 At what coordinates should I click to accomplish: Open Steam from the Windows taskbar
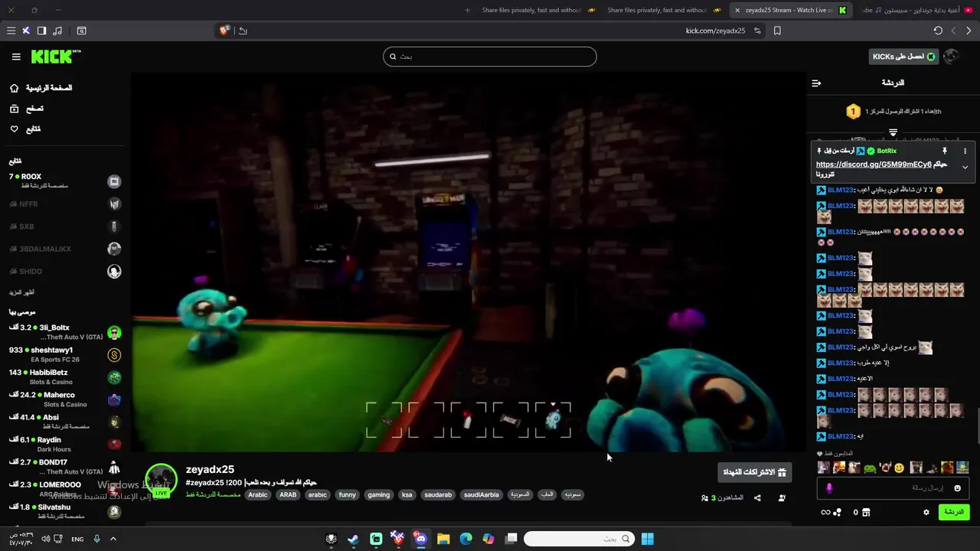point(353,539)
